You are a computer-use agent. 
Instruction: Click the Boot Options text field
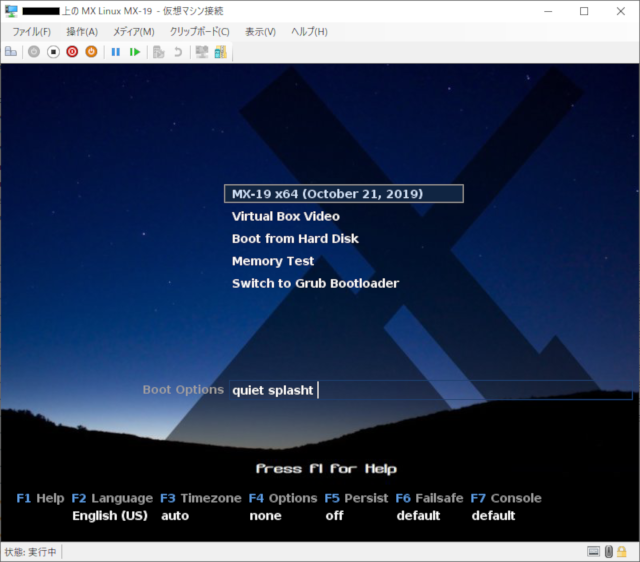point(431,390)
